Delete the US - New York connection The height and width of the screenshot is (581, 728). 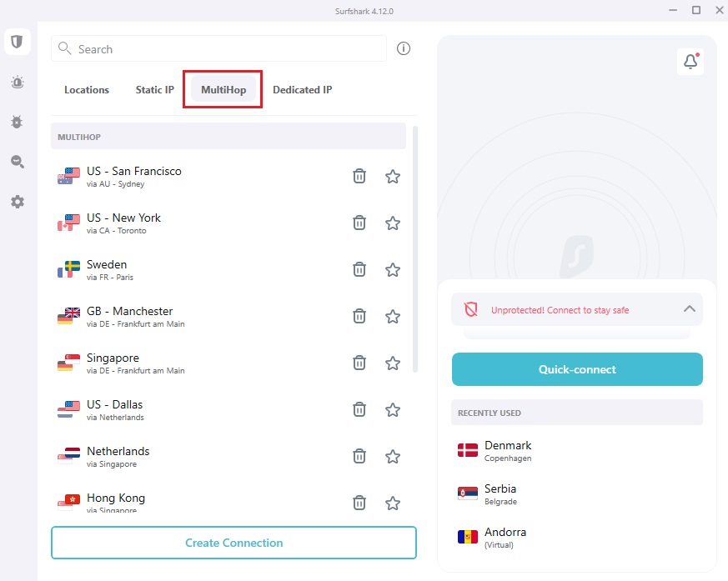click(359, 223)
